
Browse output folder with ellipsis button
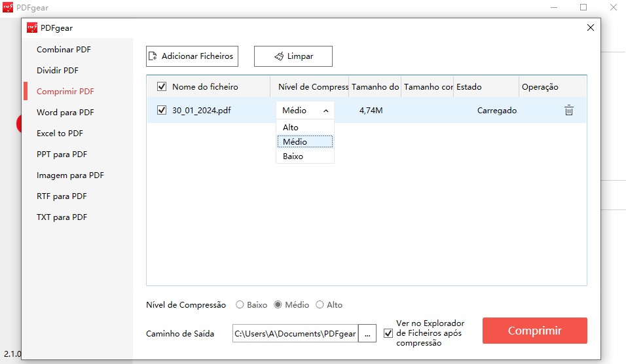click(x=367, y=333)
